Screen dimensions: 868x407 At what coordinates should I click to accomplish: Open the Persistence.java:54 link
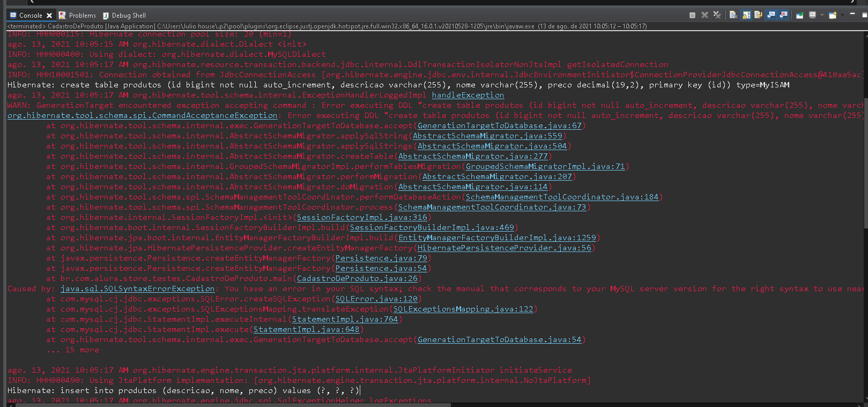[x=381, y=268]
